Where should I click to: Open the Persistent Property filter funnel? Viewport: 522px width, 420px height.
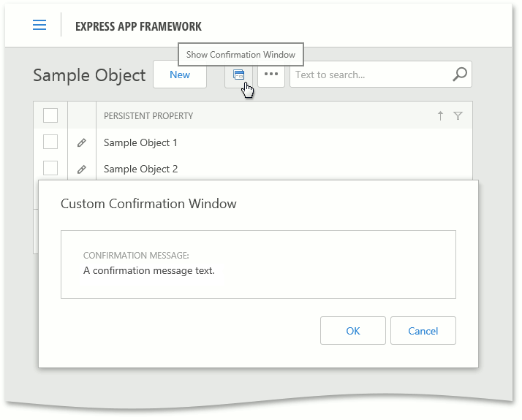(x=458, y=115)
